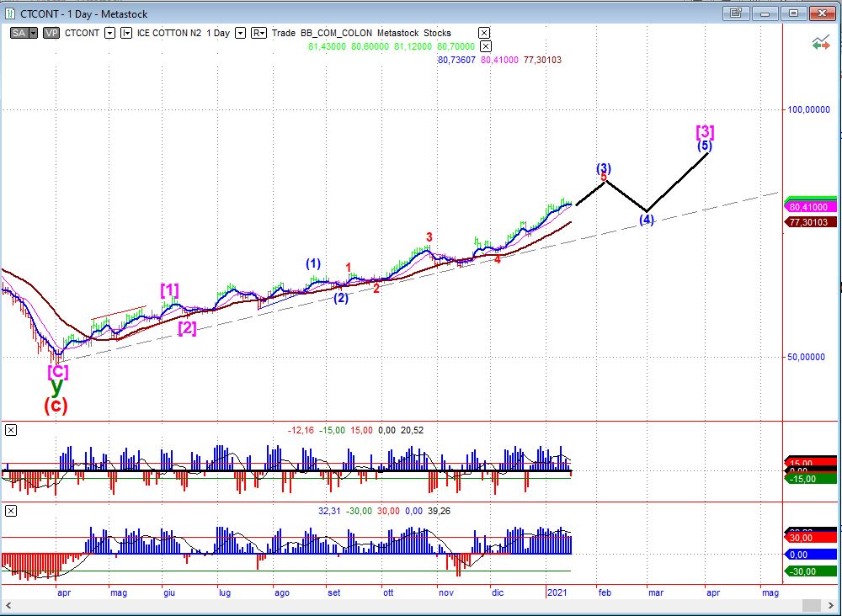The image size is (842, 616).
Task: Close the top chart header row X
Action: coord(484,33)
